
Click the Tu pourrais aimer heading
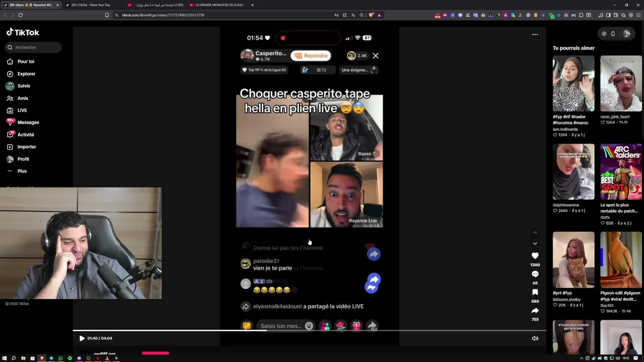click(x=574, y=48)
